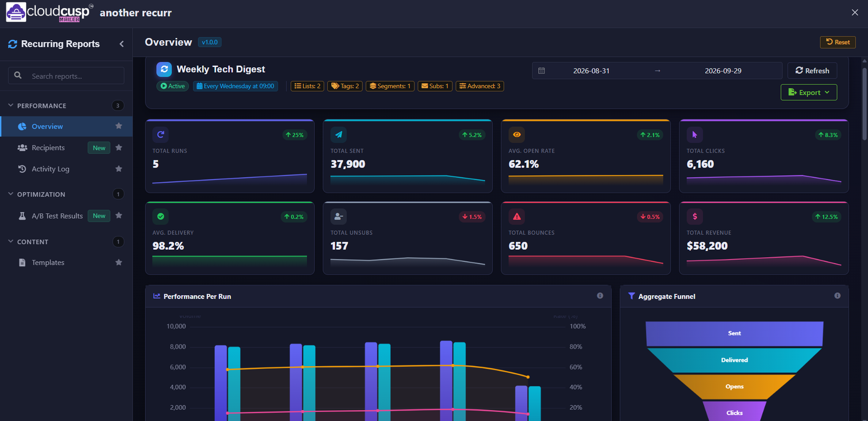Click the Total Sent value 37,900
This screenshot has width=868, height=421.
tap(348, 164)
